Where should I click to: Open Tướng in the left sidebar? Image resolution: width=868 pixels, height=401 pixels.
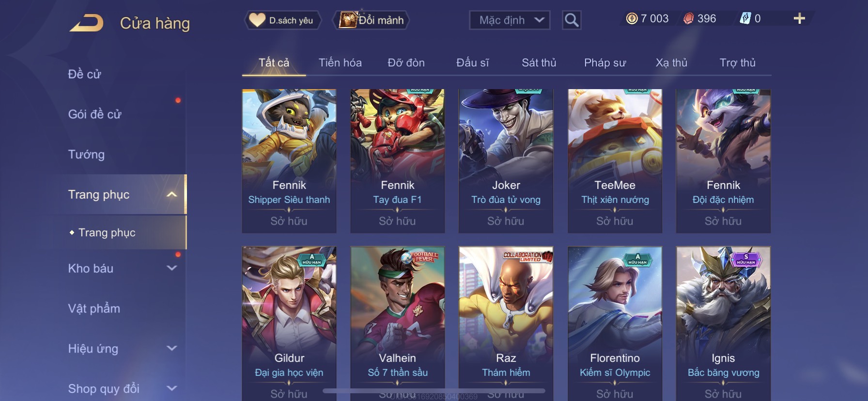pyautogui.click(x=86, y=154)
